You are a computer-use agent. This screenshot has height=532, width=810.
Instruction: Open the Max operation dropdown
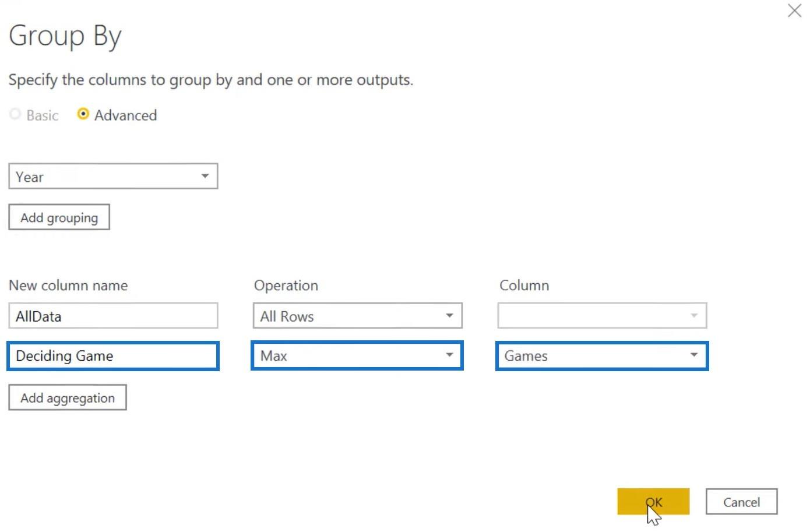[x=357, y=356]
